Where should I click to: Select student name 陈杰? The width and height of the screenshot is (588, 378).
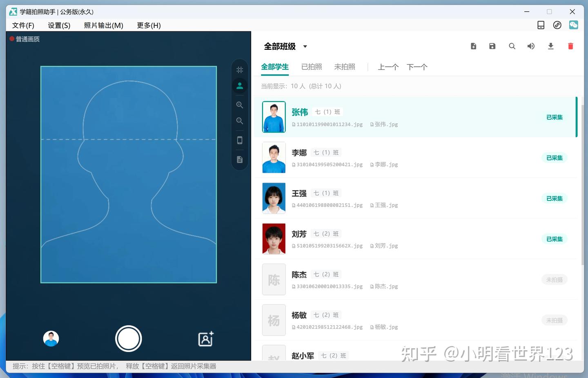(299, 275)
